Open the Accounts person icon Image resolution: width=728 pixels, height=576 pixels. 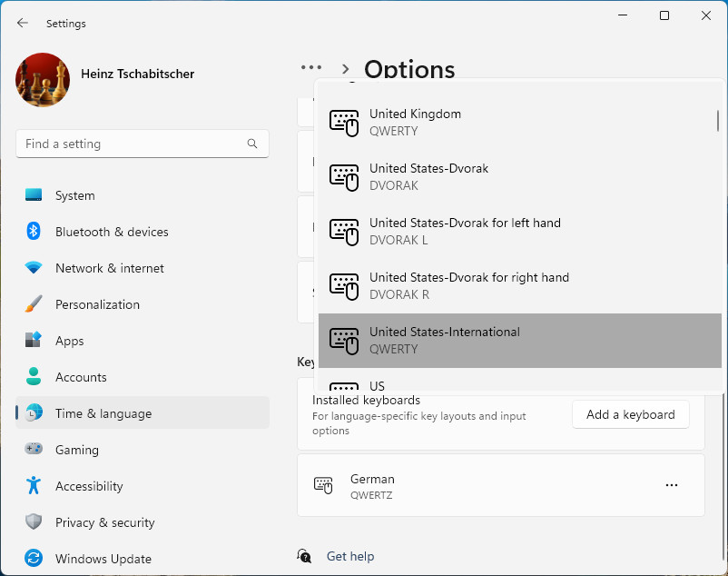34,376
